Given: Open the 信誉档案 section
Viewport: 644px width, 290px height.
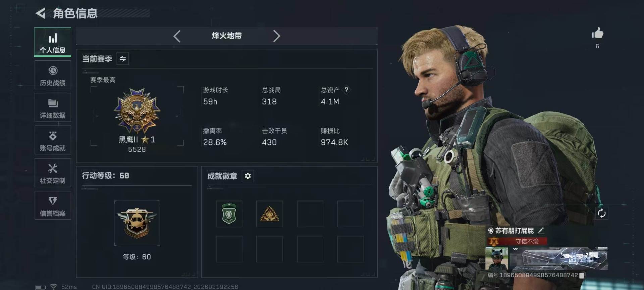Looking at the screenshot, I should point(53,205).
